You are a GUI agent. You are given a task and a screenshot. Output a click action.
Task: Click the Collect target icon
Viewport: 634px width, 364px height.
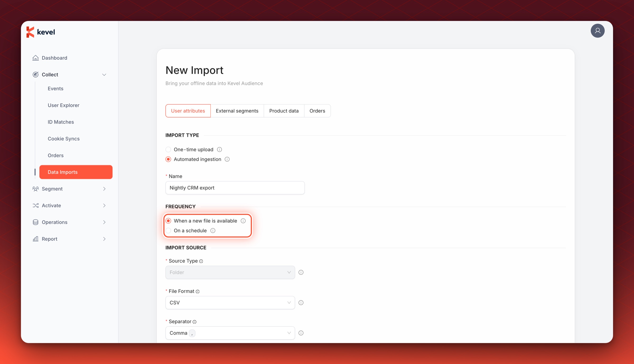point(35,74)
